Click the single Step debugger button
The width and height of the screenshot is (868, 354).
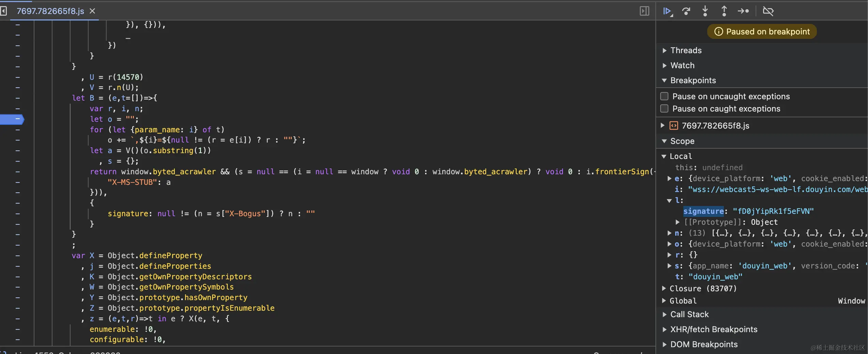point(743,11)
